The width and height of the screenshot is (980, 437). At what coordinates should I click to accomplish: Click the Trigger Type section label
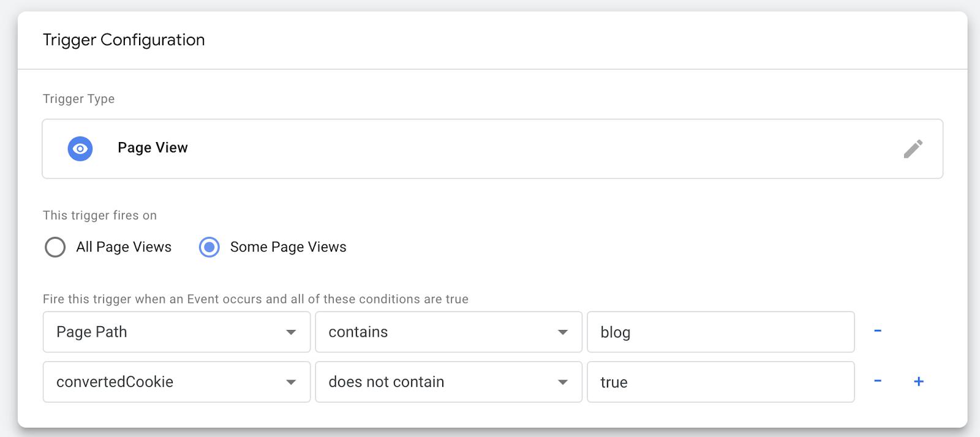click(x=78, y=99)
